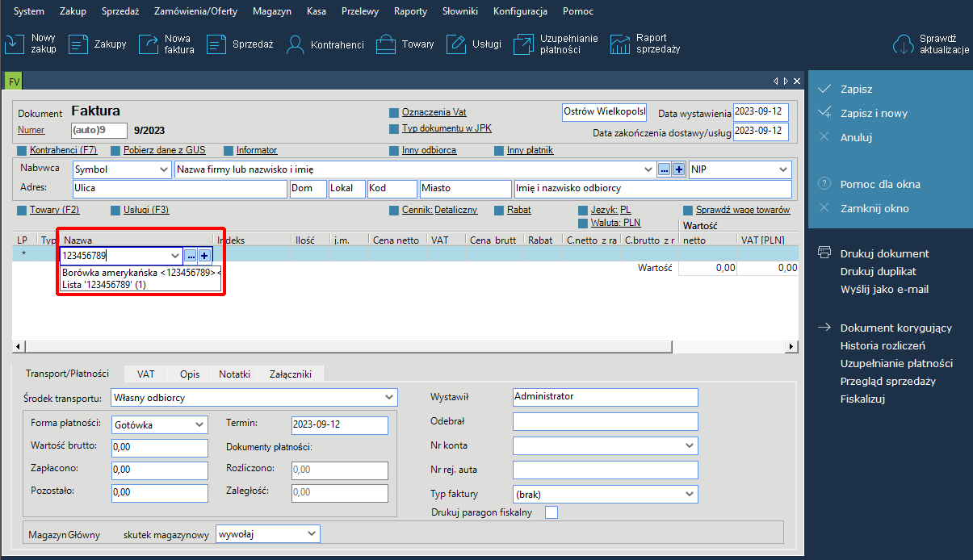Click the plus button next to Nabywca name
The width and height of the screenshot is (973, 560).
[679, 169]
